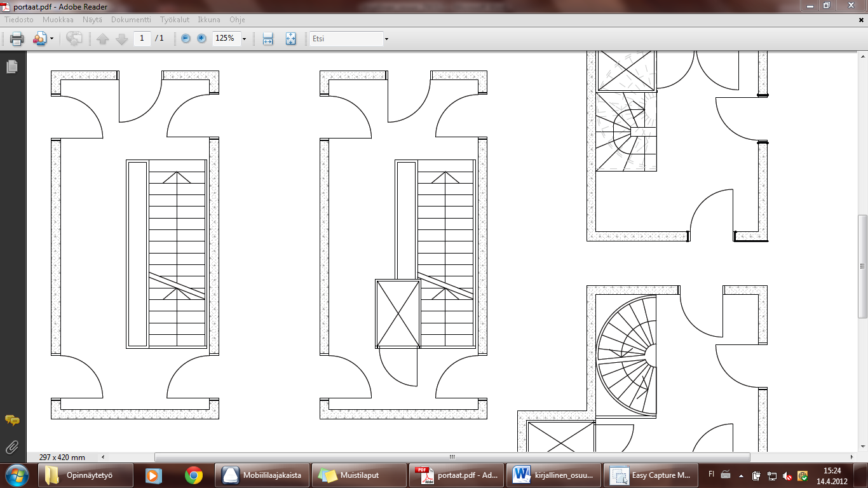Click the Print toolbar icon

[x=17, y=39]
